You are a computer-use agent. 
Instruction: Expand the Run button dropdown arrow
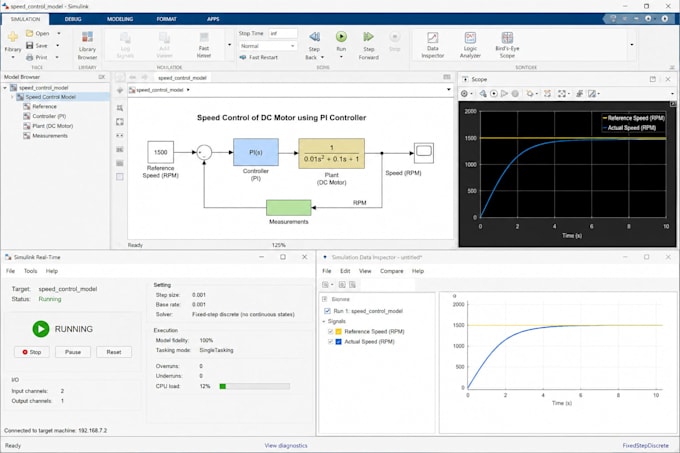pyautogui.click(x=341, y=57)
